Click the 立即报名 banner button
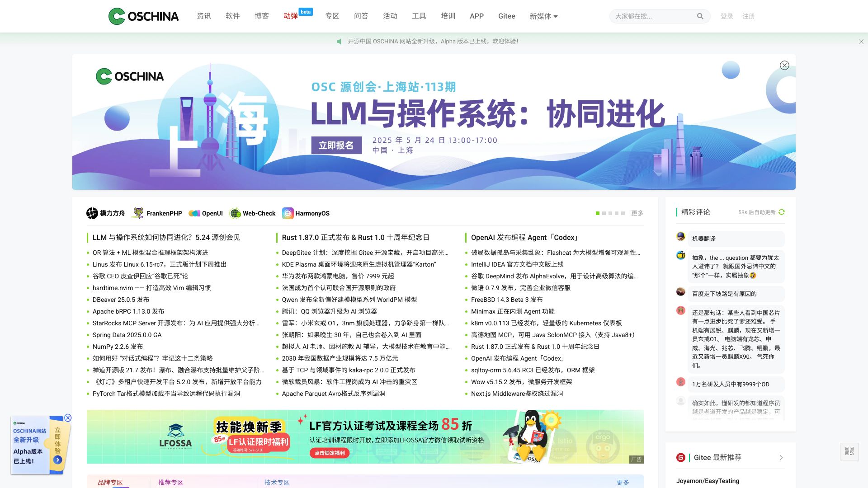This screenshot has height=488, width=868. pos(336,145)
